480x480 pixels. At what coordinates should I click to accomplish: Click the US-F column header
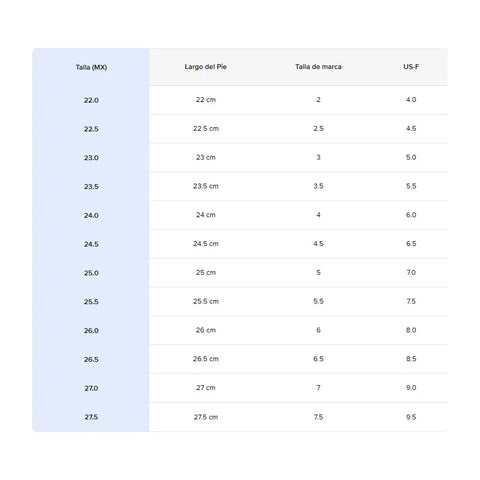pos(411,67)
